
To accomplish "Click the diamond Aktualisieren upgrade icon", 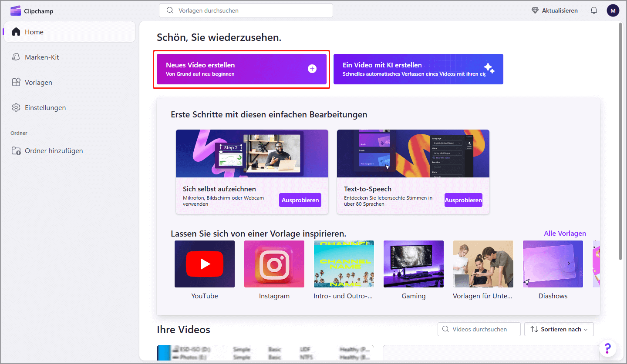I will coord(535,10).
